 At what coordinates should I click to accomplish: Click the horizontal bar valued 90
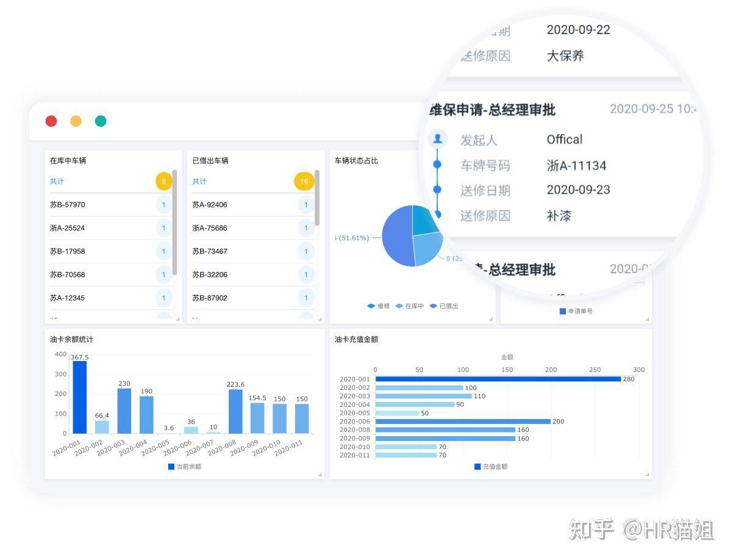point(415,404)
